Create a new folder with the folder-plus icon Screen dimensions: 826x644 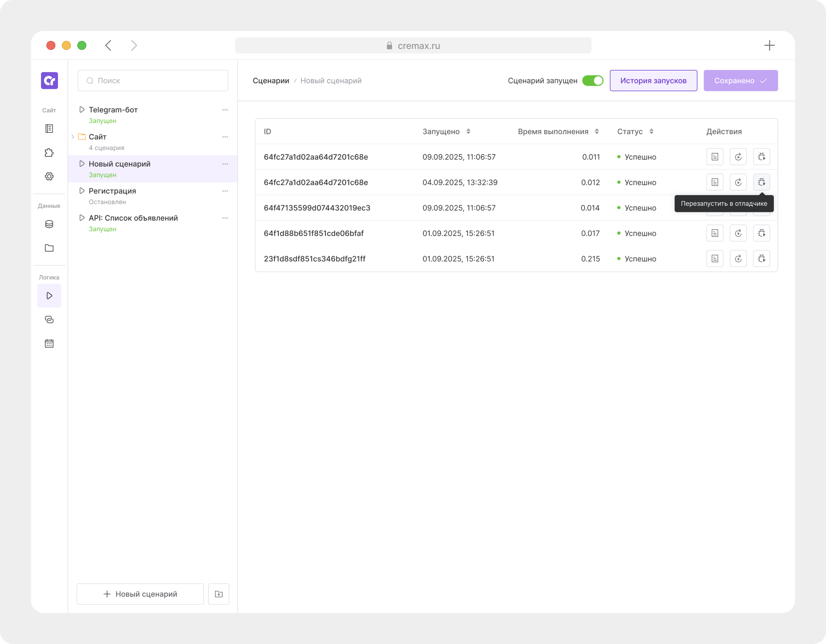(219, 594)
